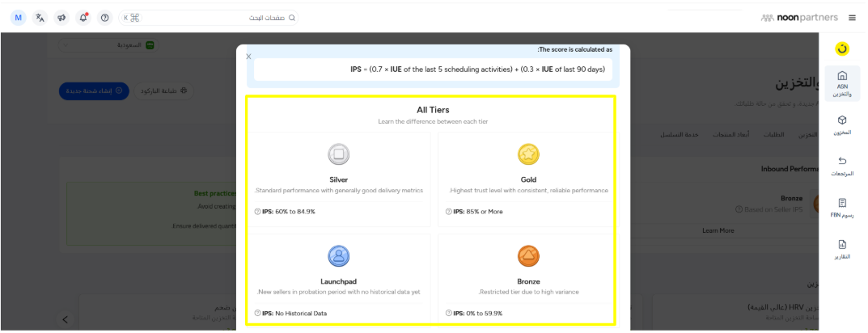Expand the Saudi Arabia country dropdown
Viewport: 868px width, 333px height.
(109, 45)
